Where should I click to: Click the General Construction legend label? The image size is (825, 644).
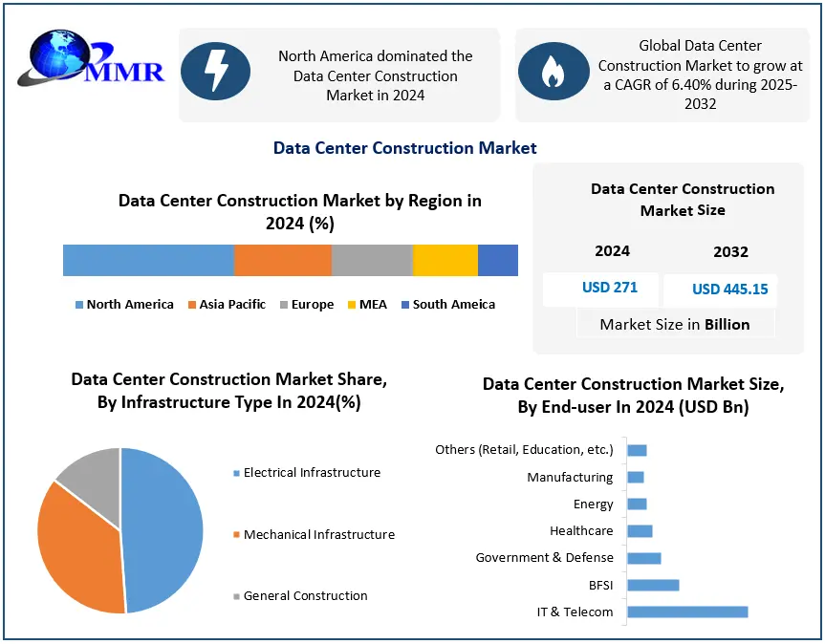point(305,596)
